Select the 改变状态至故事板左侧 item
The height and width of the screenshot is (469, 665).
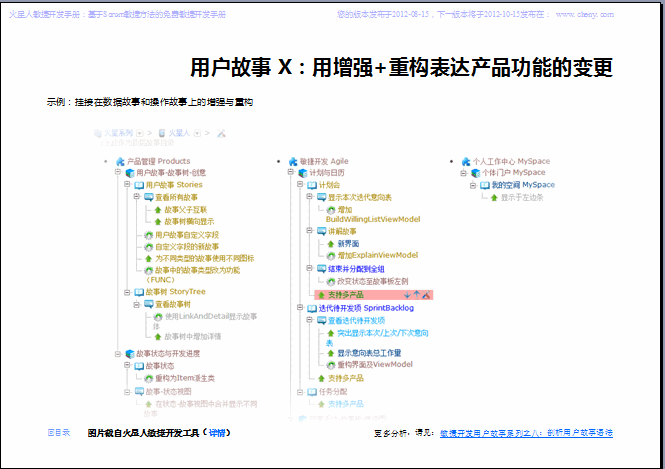[373, 282]
